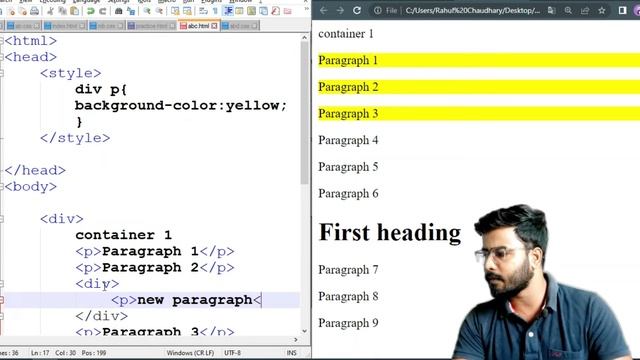Click the 'First heading' heading
640x360 pixels.
pyautogui.click(x=390, y=233)
